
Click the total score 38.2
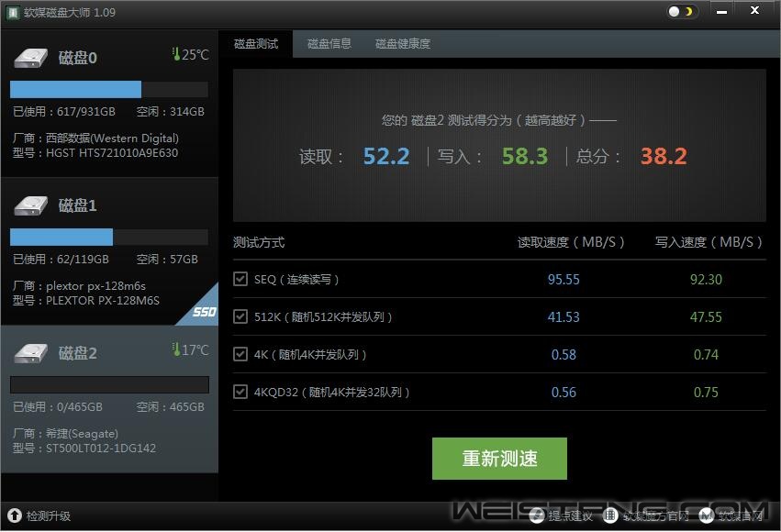coord(664,156)
